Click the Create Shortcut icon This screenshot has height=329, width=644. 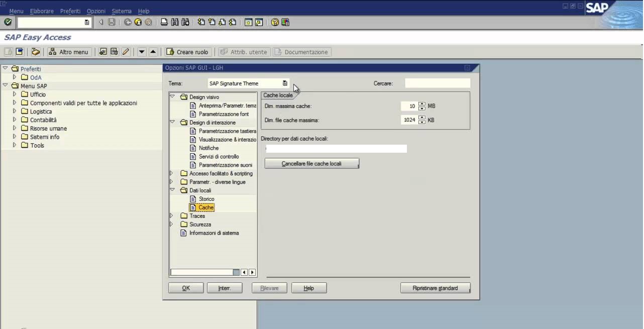point(259,22)
